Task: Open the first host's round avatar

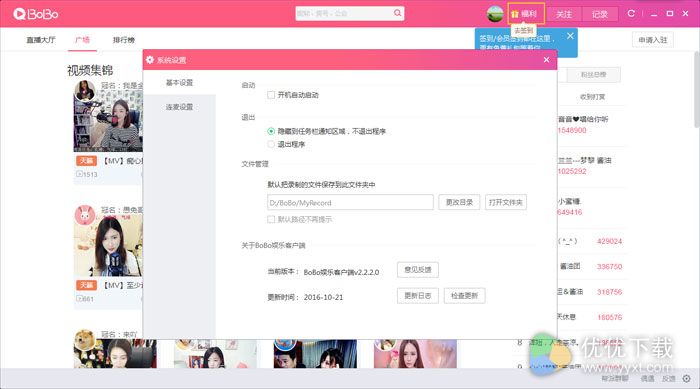Action: coord(85,91)
